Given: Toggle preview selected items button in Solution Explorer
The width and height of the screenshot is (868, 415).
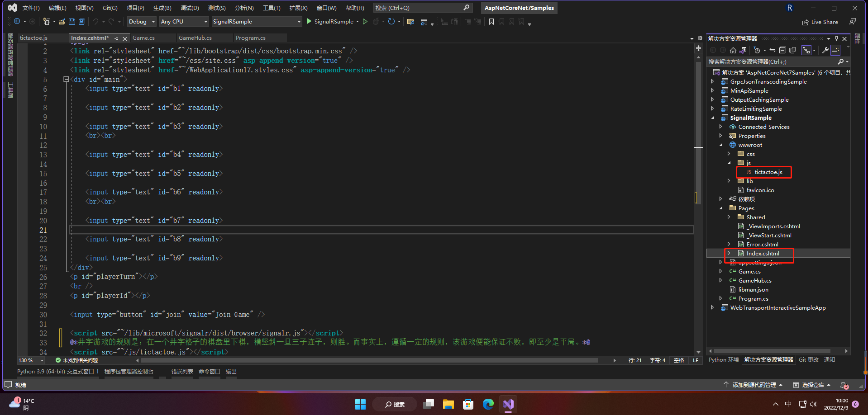Looking at the screenshot, I should point(835,50).
